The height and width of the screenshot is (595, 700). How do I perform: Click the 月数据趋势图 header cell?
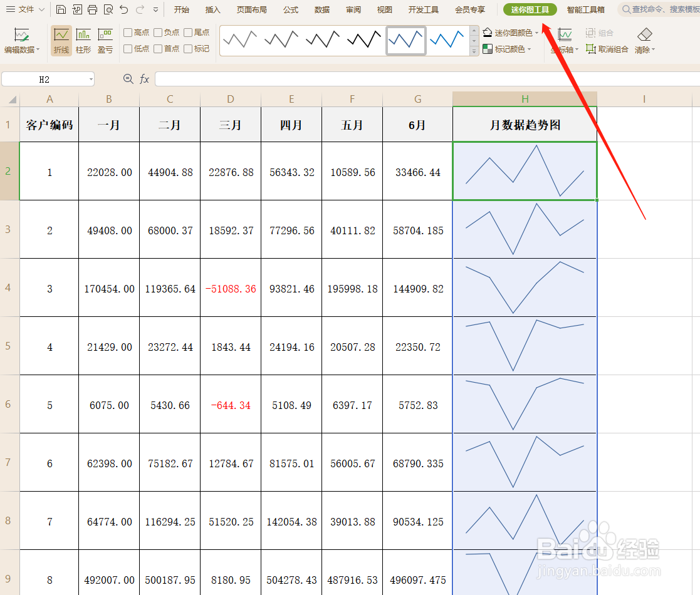click(x=525, y=125)
